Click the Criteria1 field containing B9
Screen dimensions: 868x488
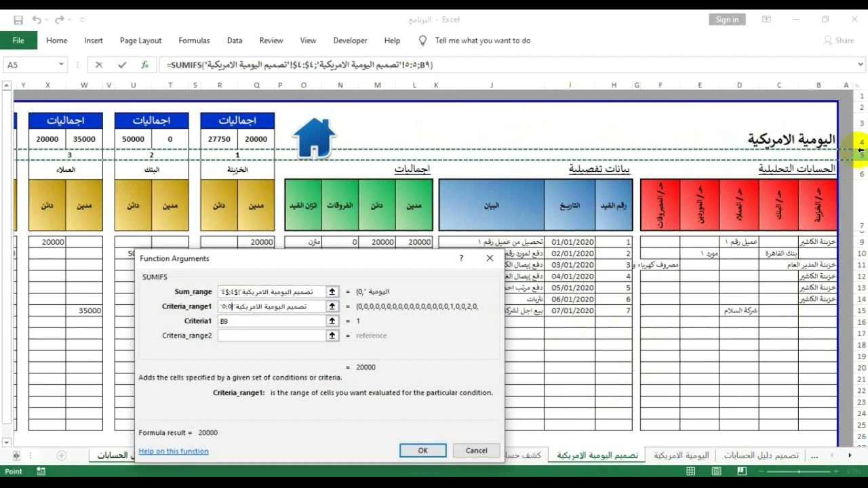point(271,321)
